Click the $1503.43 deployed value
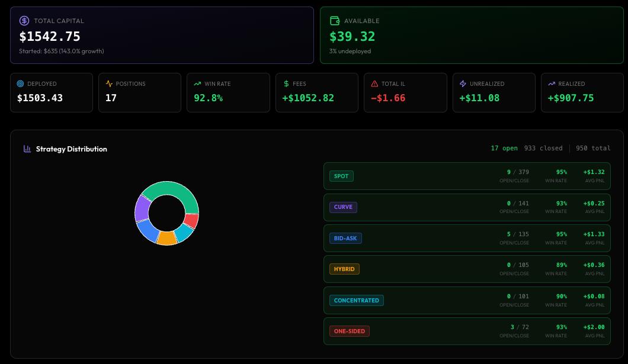This screenshot has height=364, width=628. click(x=40, y=98)
